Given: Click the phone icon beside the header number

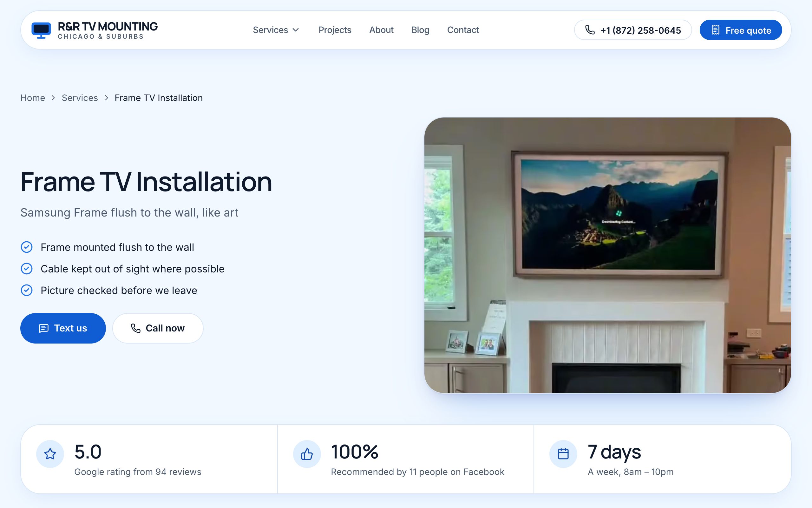Looking at the screenshot, I should pos(590,30).
